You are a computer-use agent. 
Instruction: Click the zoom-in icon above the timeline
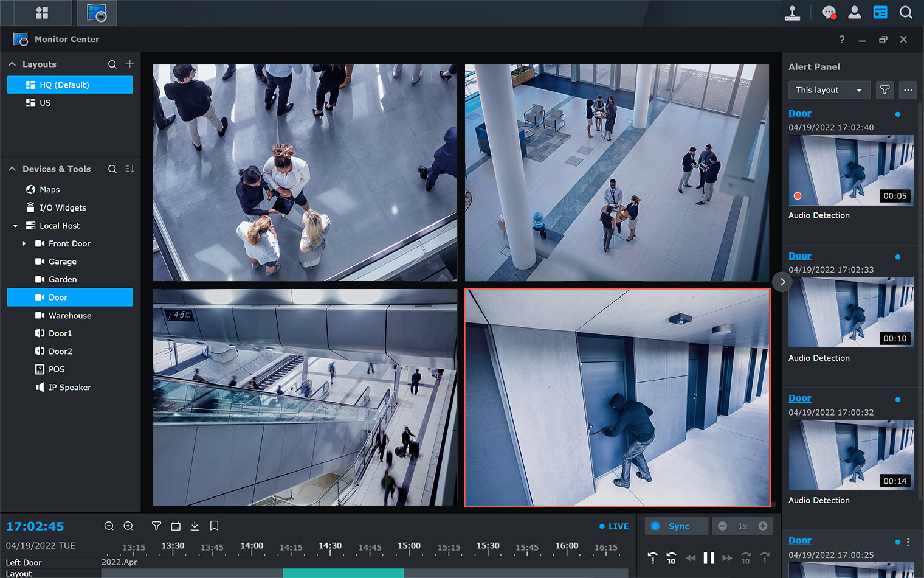(x=128, y=526)
